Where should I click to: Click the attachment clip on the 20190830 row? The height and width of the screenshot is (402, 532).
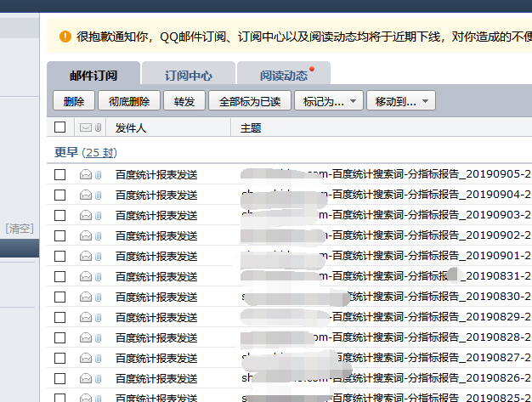(99, 297)
